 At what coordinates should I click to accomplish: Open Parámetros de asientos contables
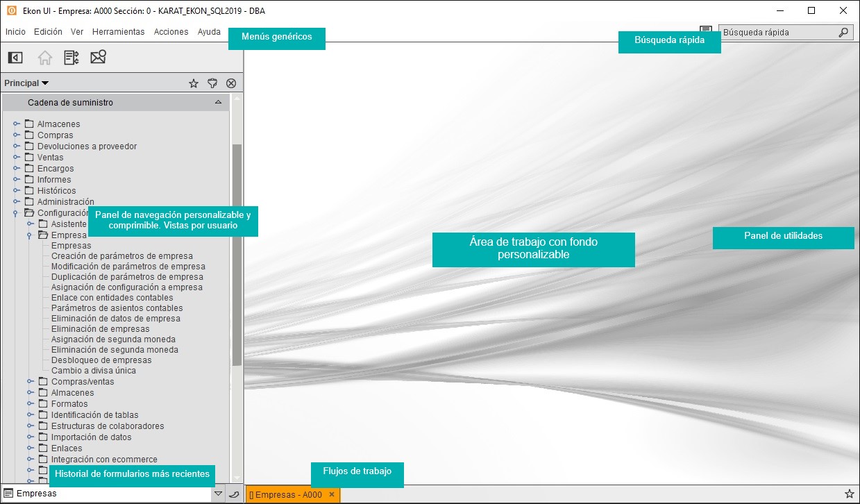tap(117, 308)
